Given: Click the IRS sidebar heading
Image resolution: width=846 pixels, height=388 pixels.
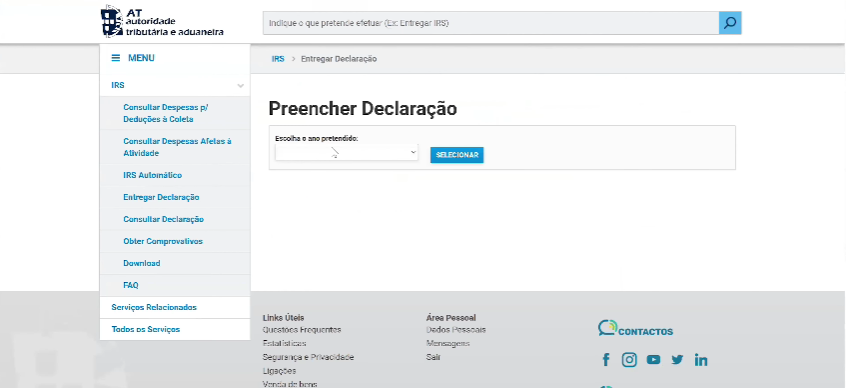Looking at the screenshot, I should 118,86.
